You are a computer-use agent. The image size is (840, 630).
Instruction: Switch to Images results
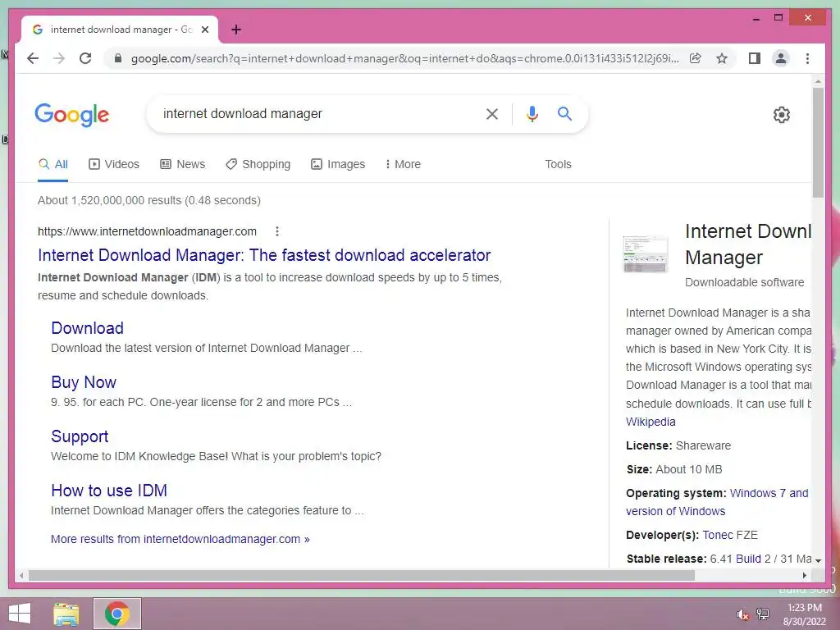click(x=338, y=164)
